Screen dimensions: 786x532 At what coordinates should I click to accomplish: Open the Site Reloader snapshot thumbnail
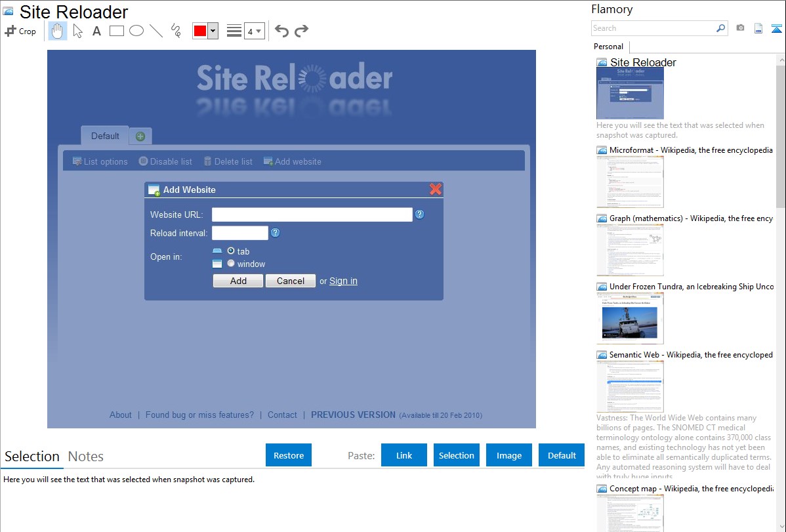click(630, 93)
